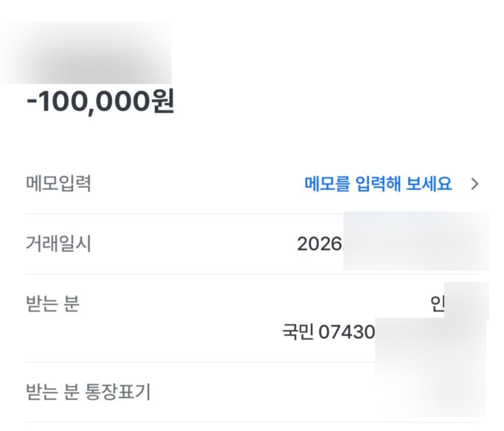Tap the blue 메모를 입력해 보세요 link
Image resolution: width=504 pixels, height=431 pixels.
(x=378, y=184)
